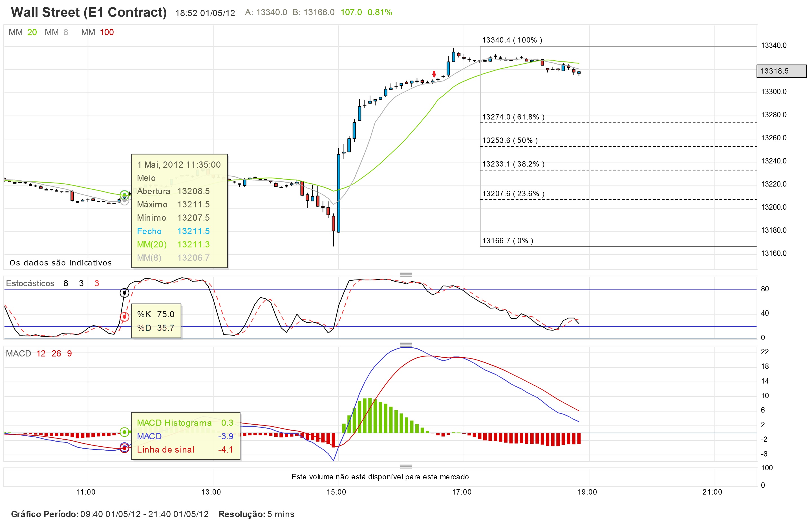Click the 'Meio' label in the price tooltip
This screenshot has height=523, width=812.
(x=146, y=178)
